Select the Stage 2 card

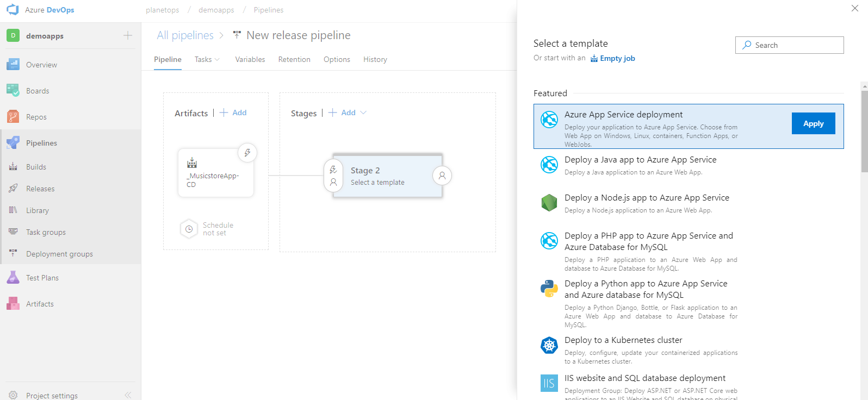(388, 176)
